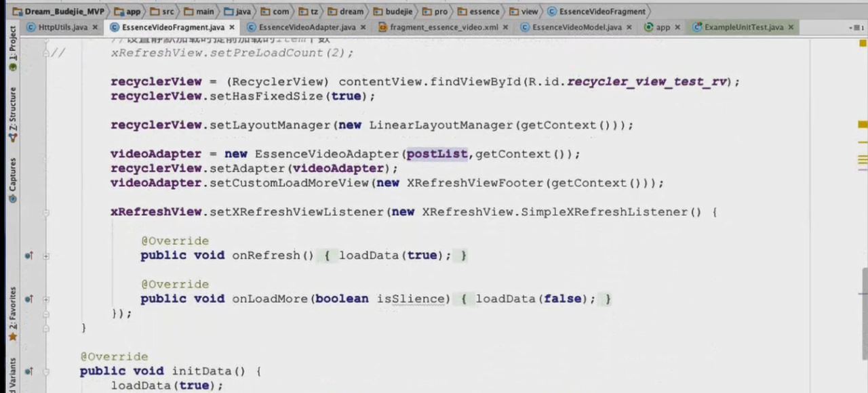Click the EssenceVideoFragment class breadcrumb
This screenshot has height=393, width=868.
coord(596,12)
